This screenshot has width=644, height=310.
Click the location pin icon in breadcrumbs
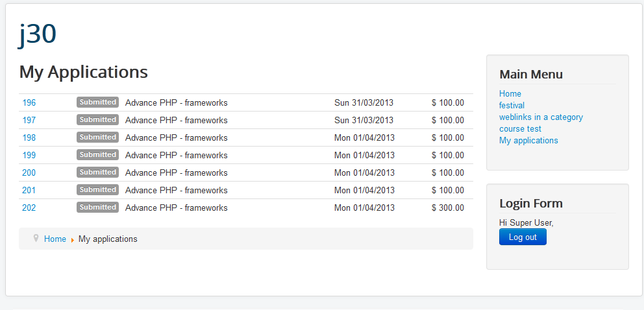36,238
